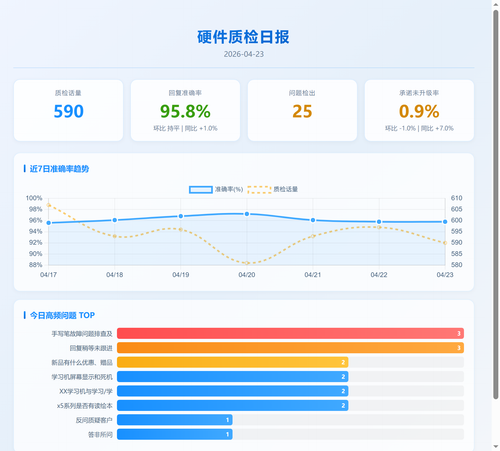Click the 回复准确率 value 95.8%
The width and height of the screenshot is (500, 451).
[x=185, y=111]
